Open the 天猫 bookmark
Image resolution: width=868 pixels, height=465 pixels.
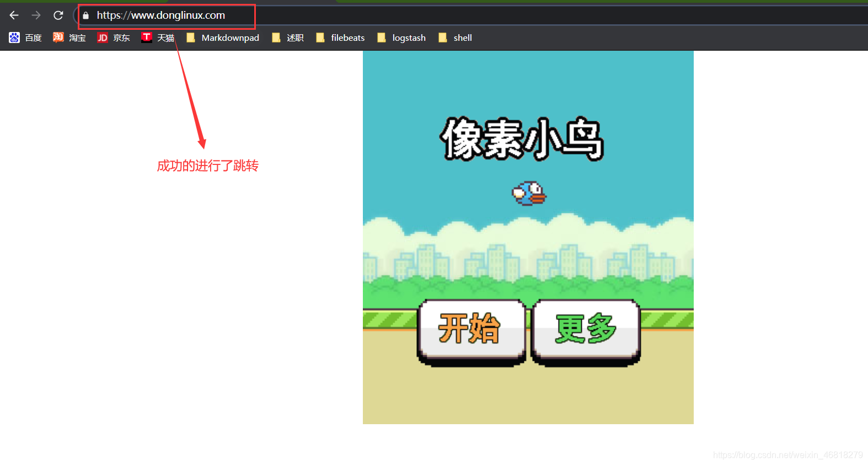pos(158,38)
